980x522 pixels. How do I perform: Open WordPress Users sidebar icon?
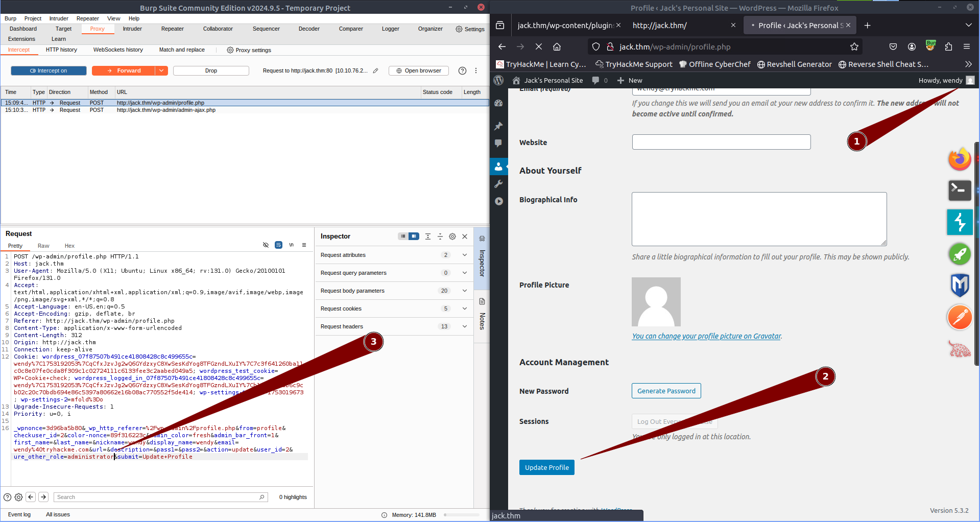click(x=498, y=167)
